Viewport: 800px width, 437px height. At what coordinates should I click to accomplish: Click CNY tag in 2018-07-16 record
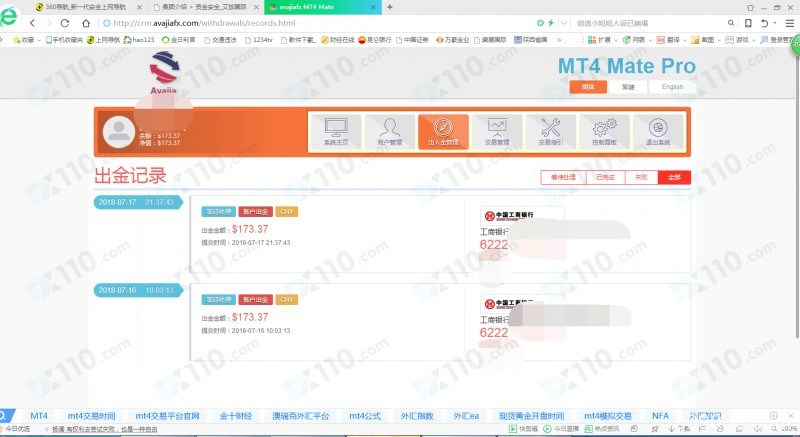tap(287, 300)
